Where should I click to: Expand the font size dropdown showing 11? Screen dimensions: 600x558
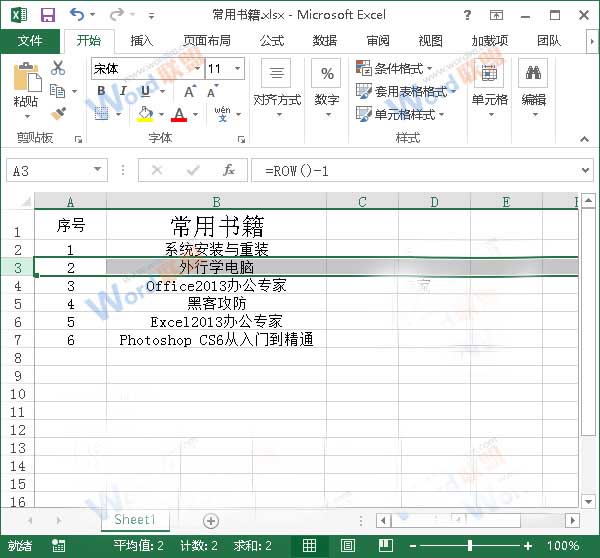point(237,69)
